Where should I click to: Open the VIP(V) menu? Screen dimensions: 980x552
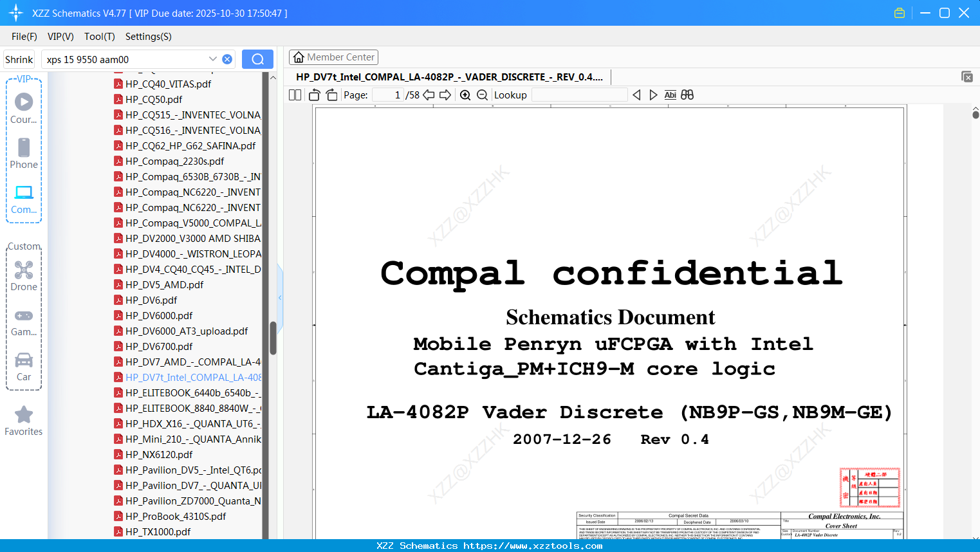60,37
